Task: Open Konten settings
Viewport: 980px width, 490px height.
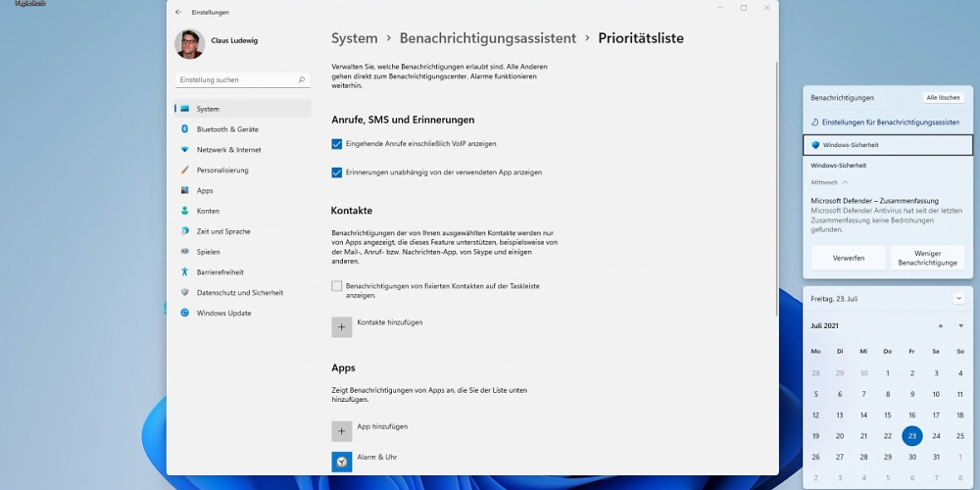Action: [243, 212]
